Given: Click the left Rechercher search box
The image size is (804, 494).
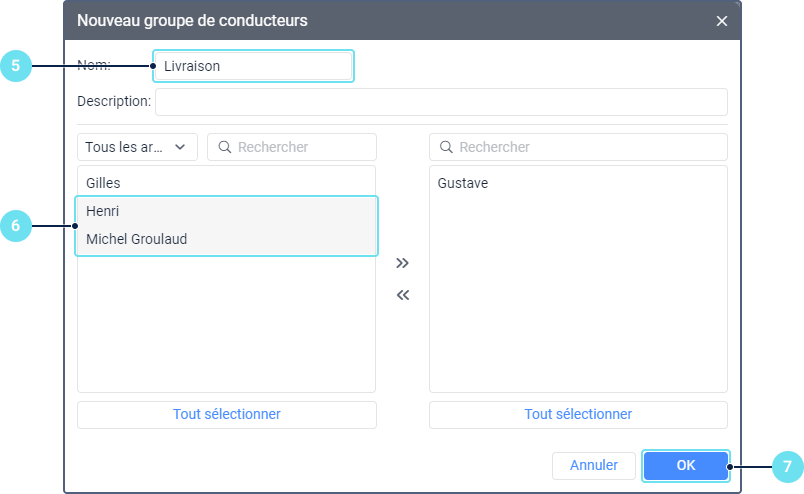Looking at the screenshot, I should (300, 147).
